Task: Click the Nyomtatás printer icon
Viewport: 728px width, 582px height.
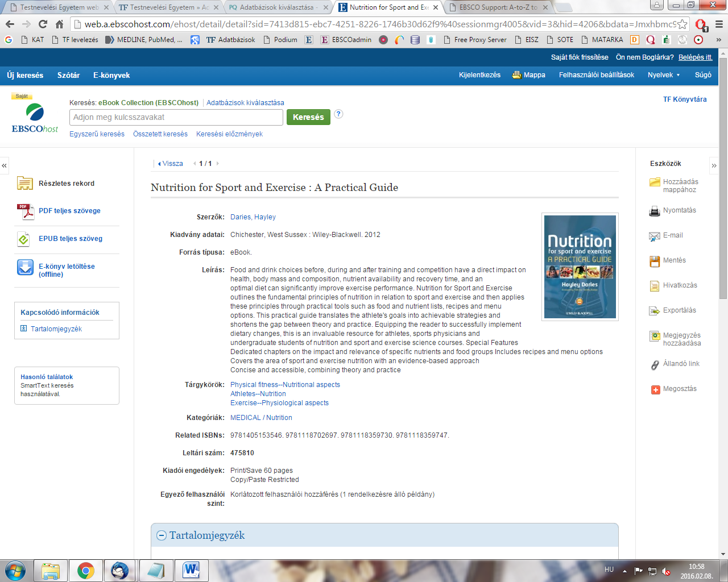Action: click(655, 211)
